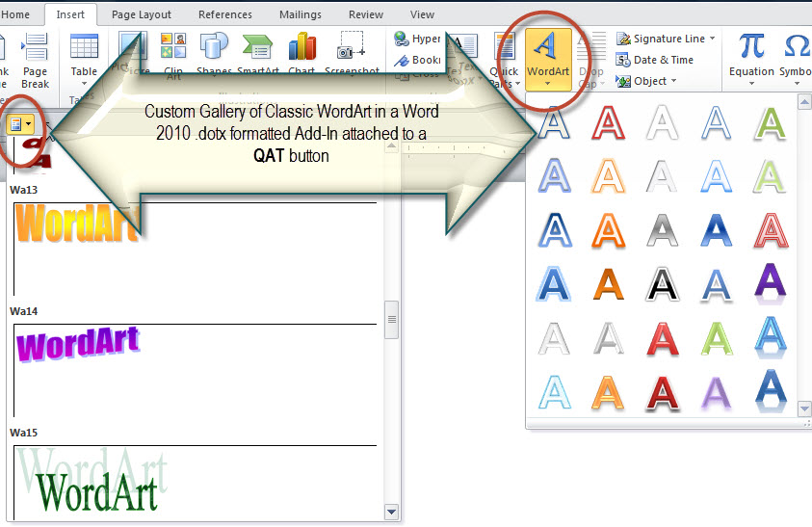Image resolution: width=812 pixels, height=527 pixels.
Task: Insert Date & Time
Action: click(x=655, y=60)
